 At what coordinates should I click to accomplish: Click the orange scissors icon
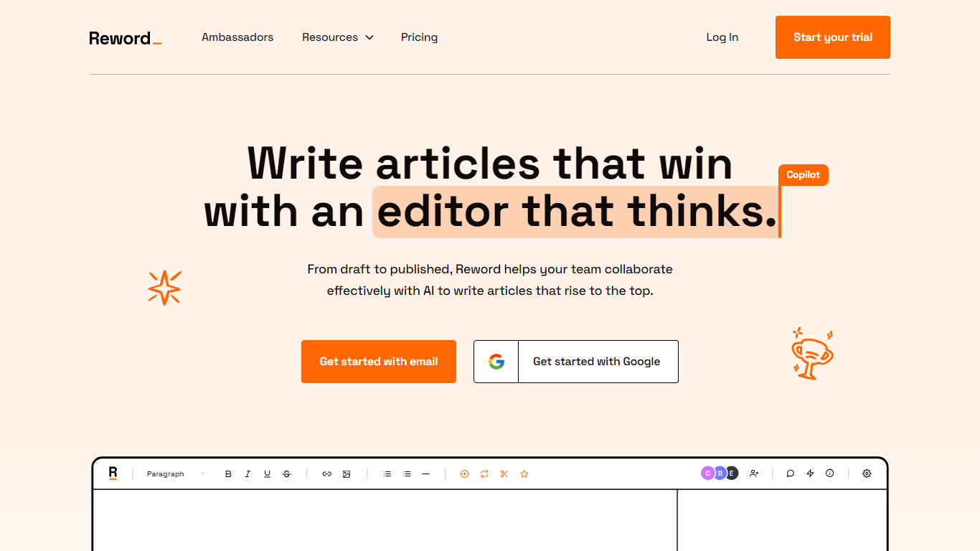[x=504, y=474]
